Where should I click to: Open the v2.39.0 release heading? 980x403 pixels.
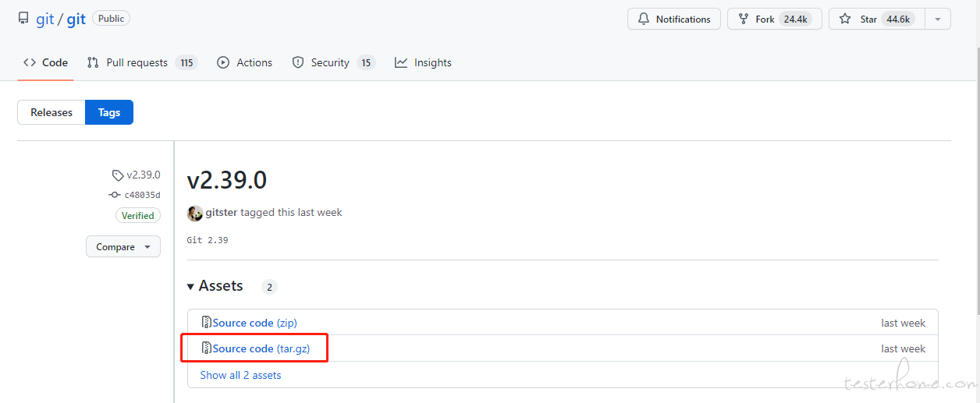click(x=227, y=180)
